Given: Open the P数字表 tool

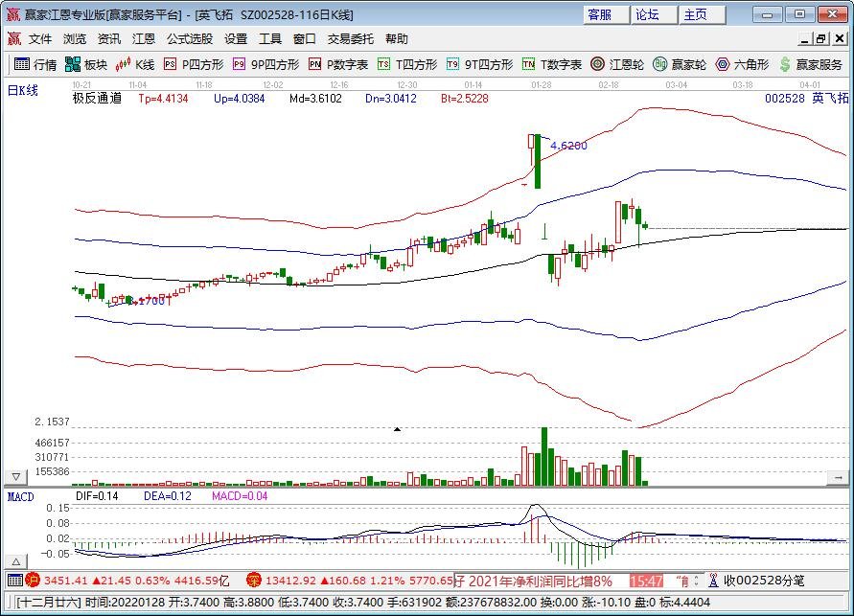Looking at the screenshot, I should pyautogui.click(x=338, y=65).
